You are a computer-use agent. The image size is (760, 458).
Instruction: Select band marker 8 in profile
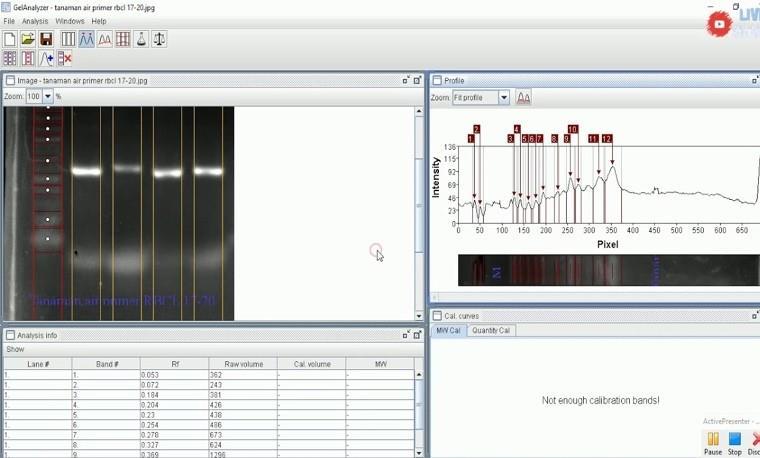coord(554,139)
